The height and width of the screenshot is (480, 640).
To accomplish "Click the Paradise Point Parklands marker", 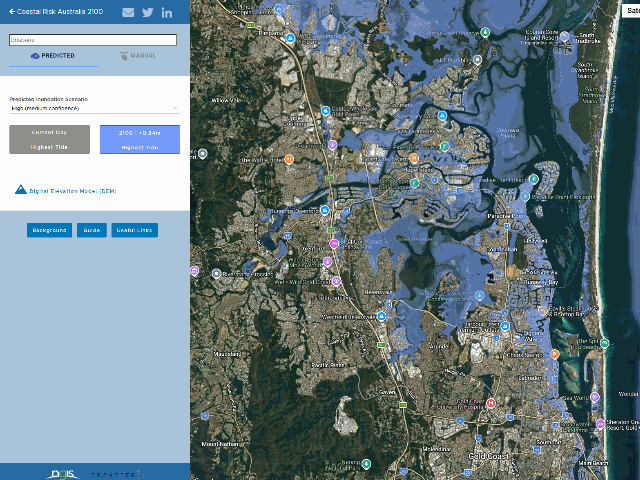I will (525, 197).
